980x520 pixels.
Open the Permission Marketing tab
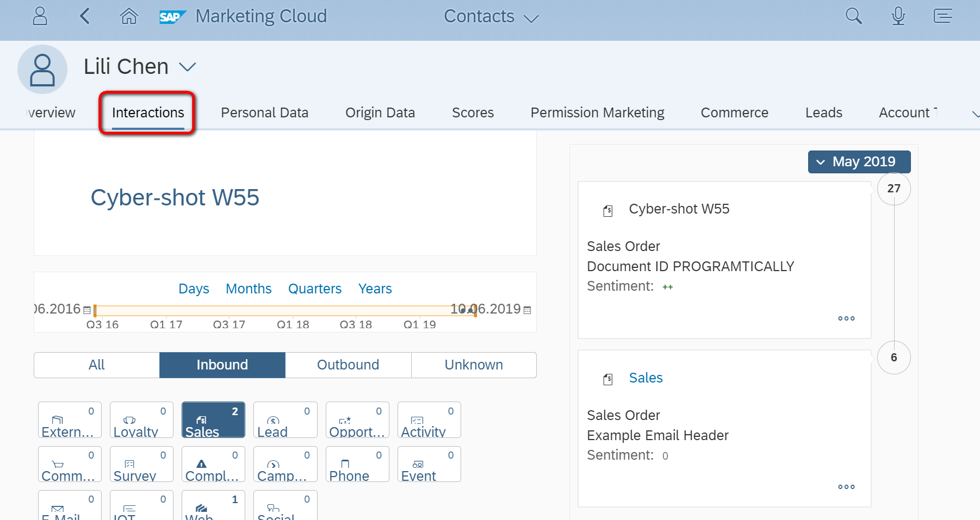coord(597,112)
